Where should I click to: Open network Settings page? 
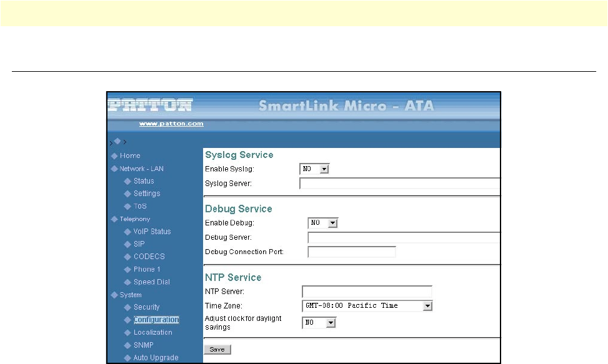click(147, 194)
